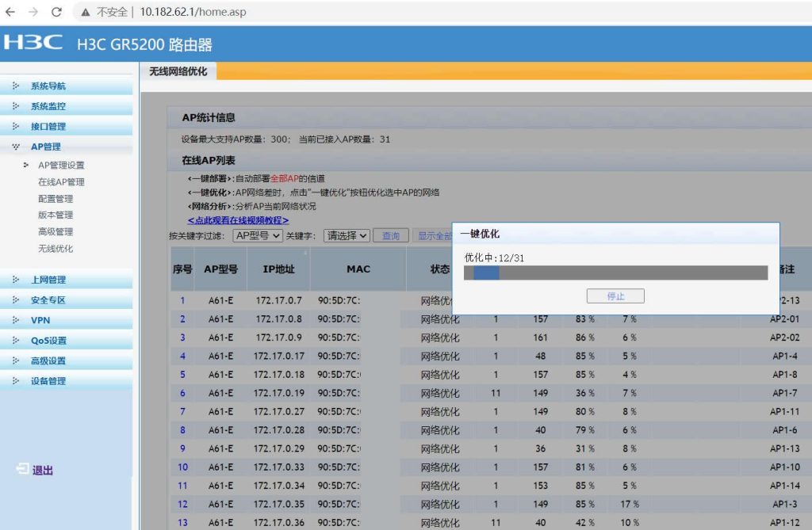Click the 在线AP列表 section heading
The height and width of the screenshot is (530, 812).
209,161
